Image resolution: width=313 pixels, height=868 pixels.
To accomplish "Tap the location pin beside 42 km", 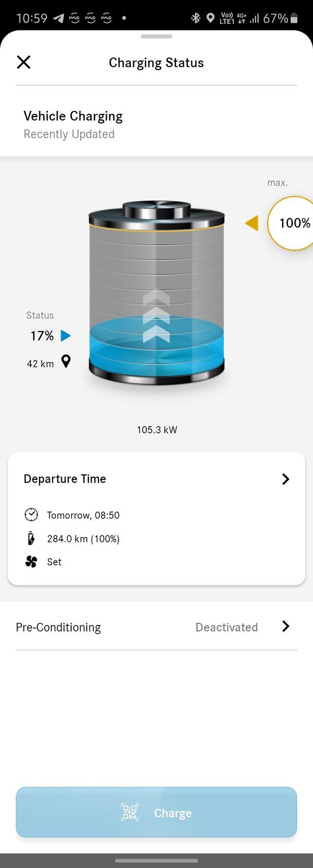I will [66, 362].
